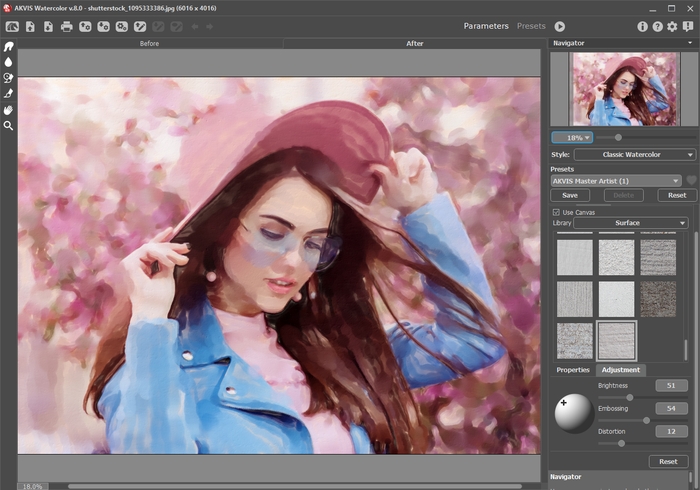Switch to the Before tab
Screen dimensions: 700x490
149,43
